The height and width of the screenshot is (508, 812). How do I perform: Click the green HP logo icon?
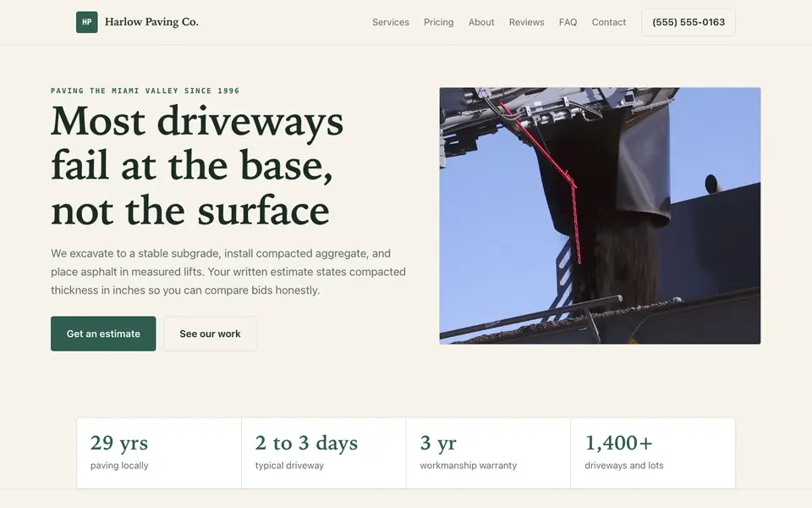[86, 22]
